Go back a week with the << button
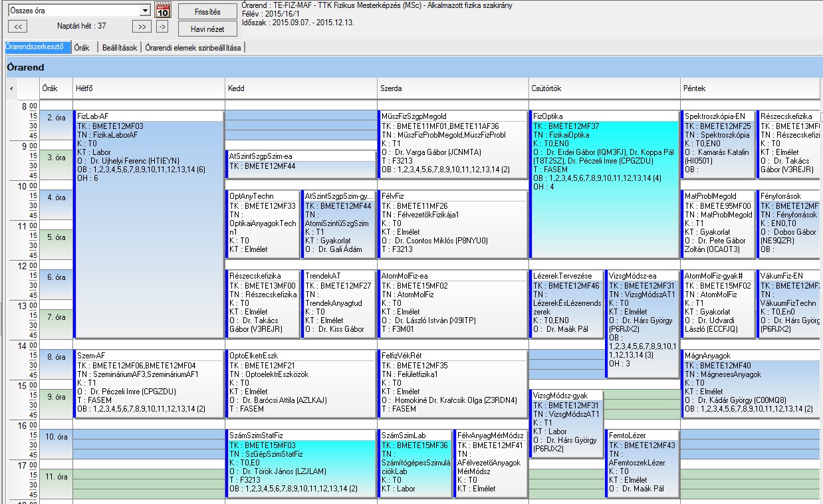The height and width of the screenshot is (504, 823). click(17, 27)
